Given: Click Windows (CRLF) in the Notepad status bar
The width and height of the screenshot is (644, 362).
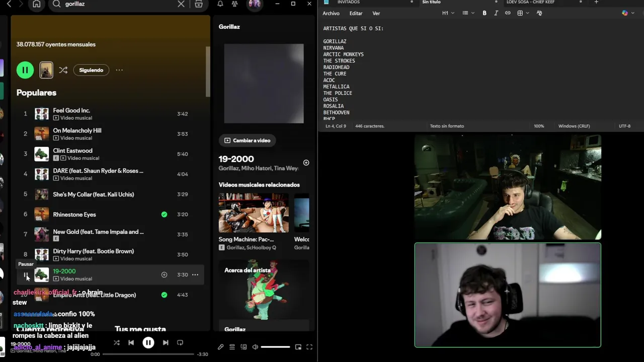Looking at the screenshot, I should 574,126.
